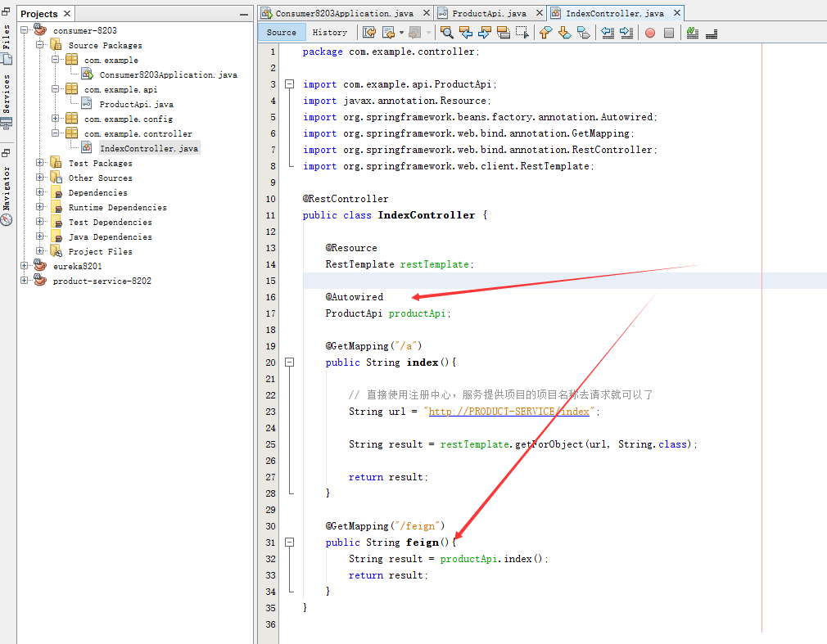Image resolution: width=827 pixels, height=644 pixels.
Task: Open the Consumer8203Application.java editor tab
Action: click(x=345, y=13)
